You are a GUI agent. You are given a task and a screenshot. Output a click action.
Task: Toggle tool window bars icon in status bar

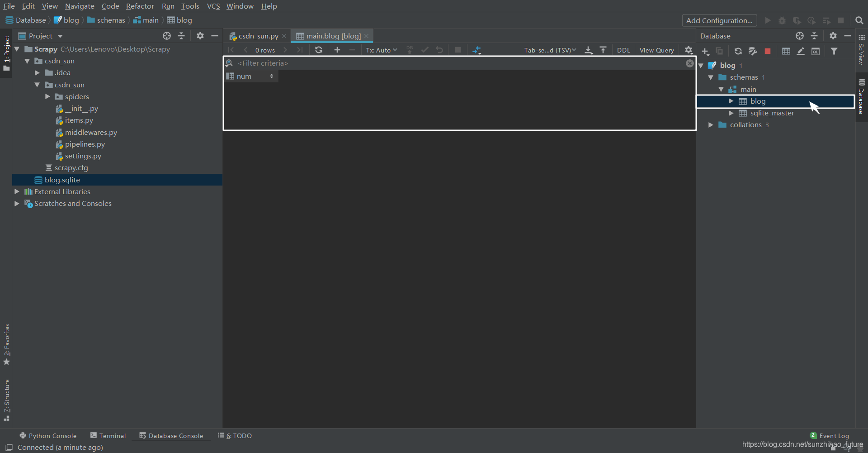coord(9,447)
